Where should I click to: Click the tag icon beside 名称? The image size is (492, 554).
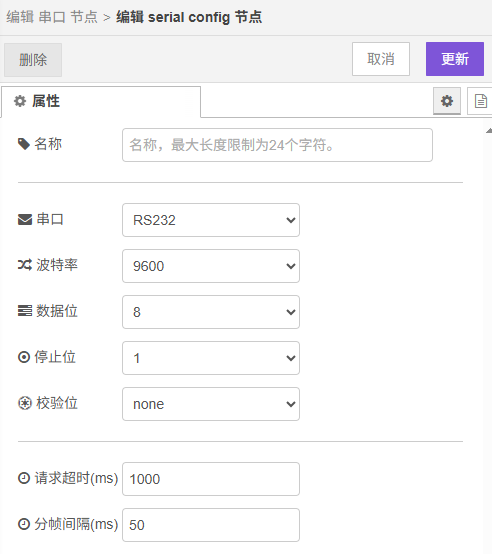24,144
